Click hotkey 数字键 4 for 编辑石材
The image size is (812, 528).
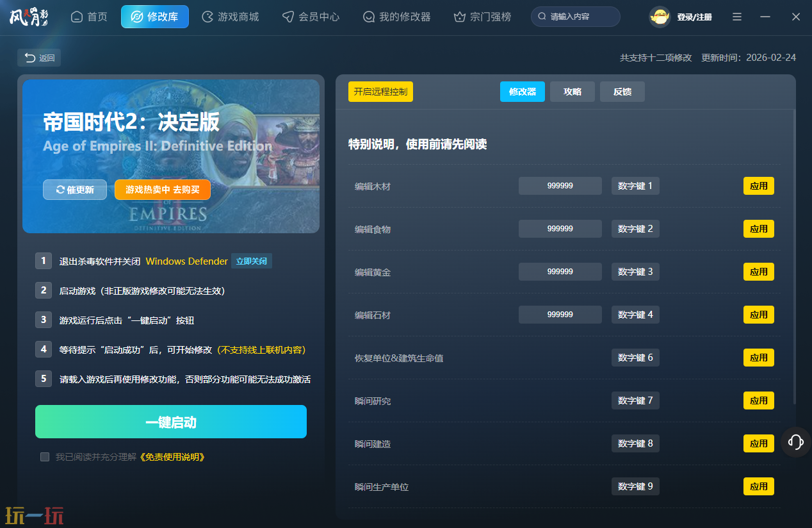tap(635, 315)
